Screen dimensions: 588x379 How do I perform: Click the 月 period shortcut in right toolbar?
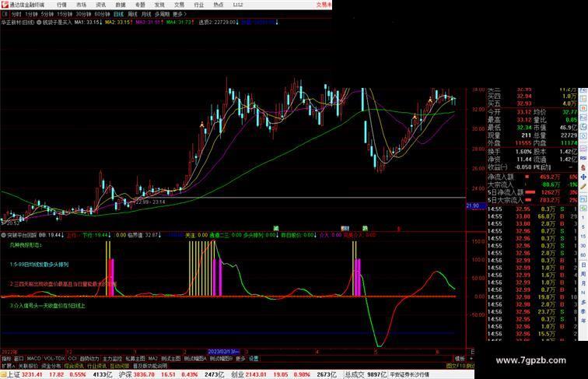point(583,284)
